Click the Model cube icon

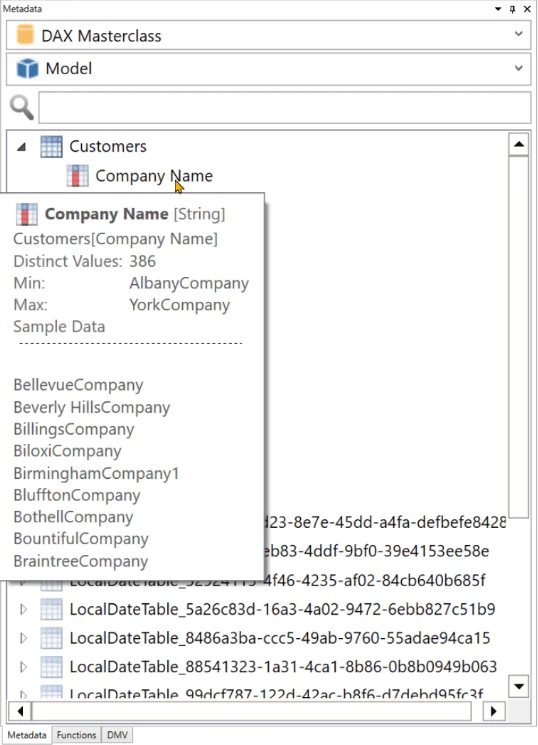(27, 68)
